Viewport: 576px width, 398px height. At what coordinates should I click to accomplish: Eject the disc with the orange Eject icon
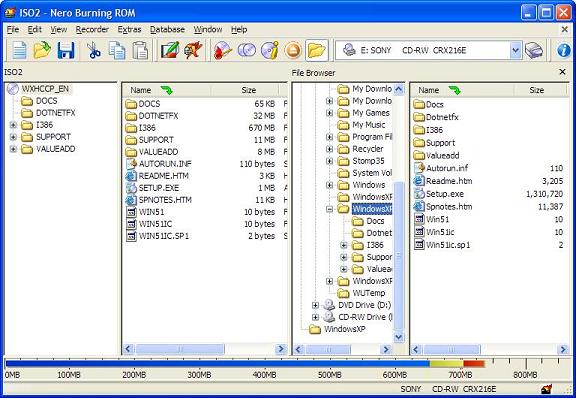[x=293, y=50]
